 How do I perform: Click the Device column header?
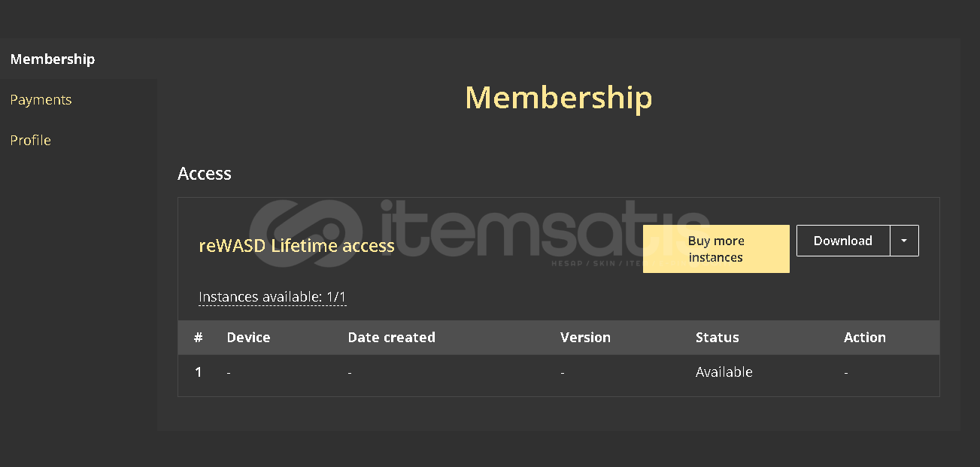(x=248, y=338)
